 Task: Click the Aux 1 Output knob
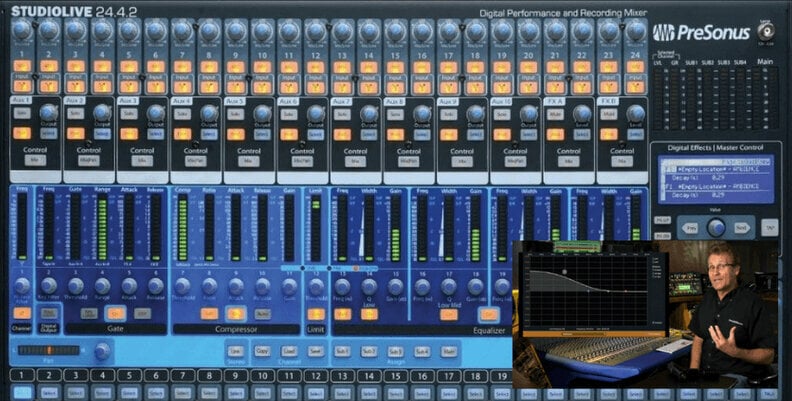click(49, 112)
